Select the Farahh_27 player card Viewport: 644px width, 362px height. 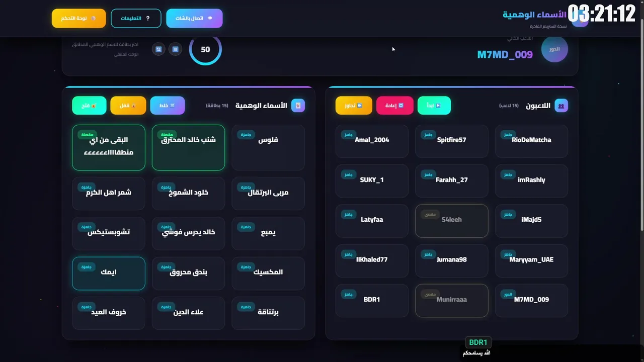(x=452, y=181)
